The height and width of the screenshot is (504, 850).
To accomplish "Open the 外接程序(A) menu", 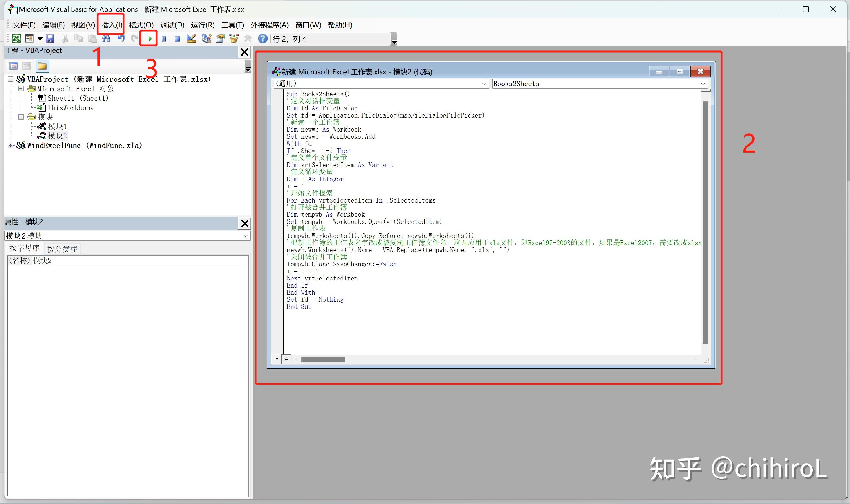I will point(269,25).
